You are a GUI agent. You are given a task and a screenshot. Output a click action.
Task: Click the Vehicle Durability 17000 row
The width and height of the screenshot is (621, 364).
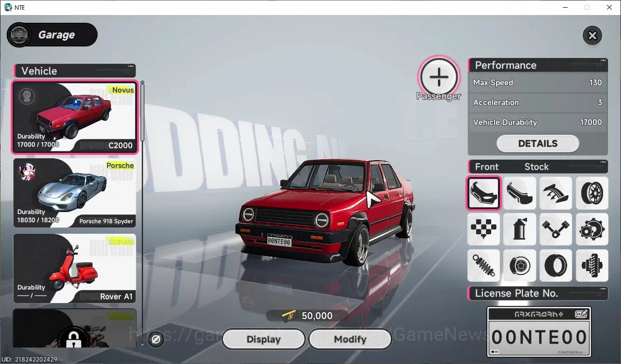click(538, 122)
